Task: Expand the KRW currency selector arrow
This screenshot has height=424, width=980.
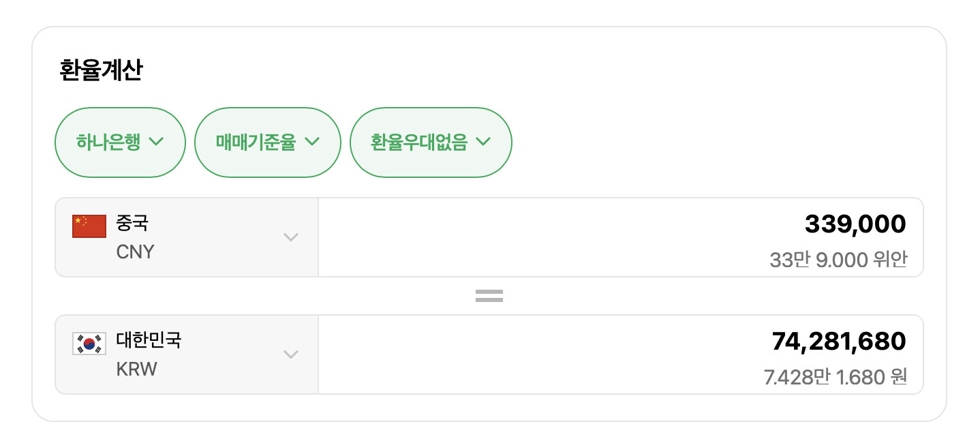Action: tap(291, 354)
